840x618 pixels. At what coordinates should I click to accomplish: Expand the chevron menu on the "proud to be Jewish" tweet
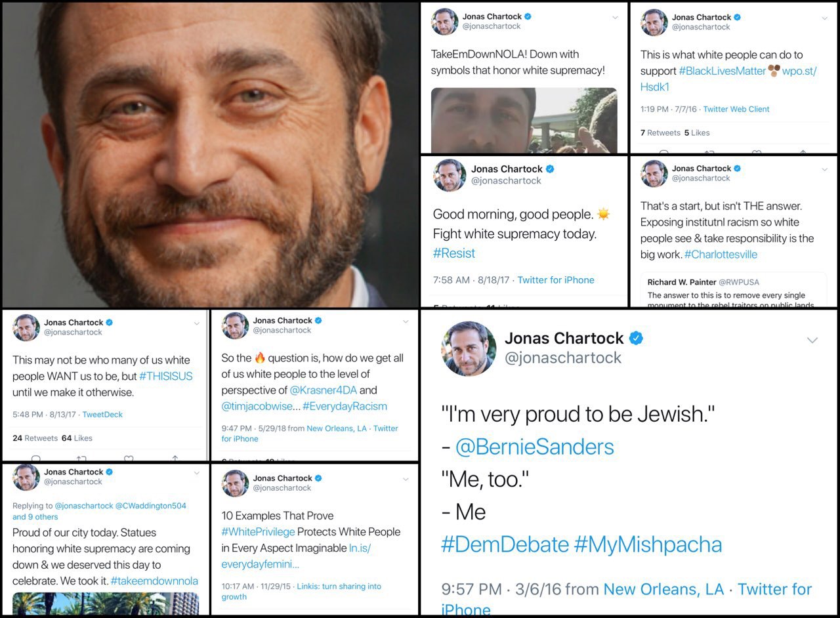point(812,340)
